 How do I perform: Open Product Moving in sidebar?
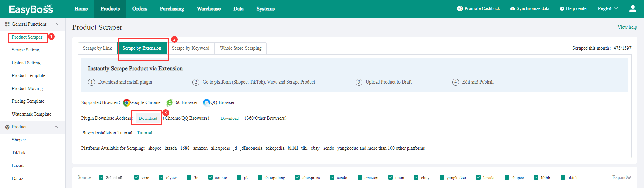point(27,89)
